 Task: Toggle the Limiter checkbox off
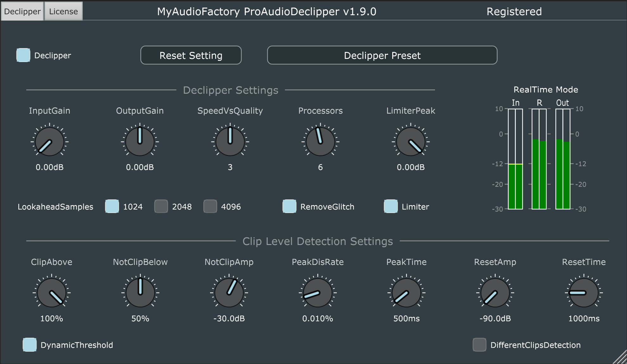391,206
